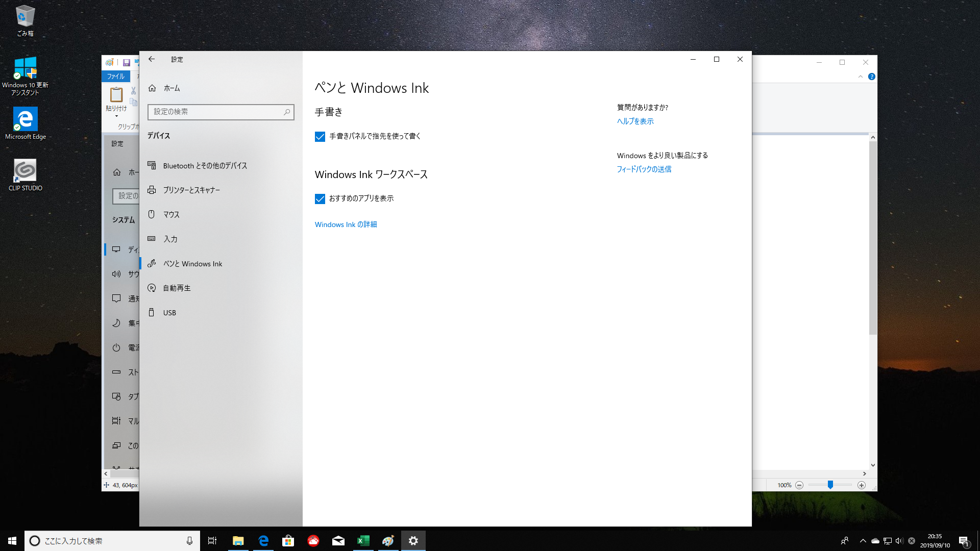The height and width of the screenshot is (551, 980).
Task: Expand the 貼り付け dropdown arrow in Paint
Action: (116, 116)
